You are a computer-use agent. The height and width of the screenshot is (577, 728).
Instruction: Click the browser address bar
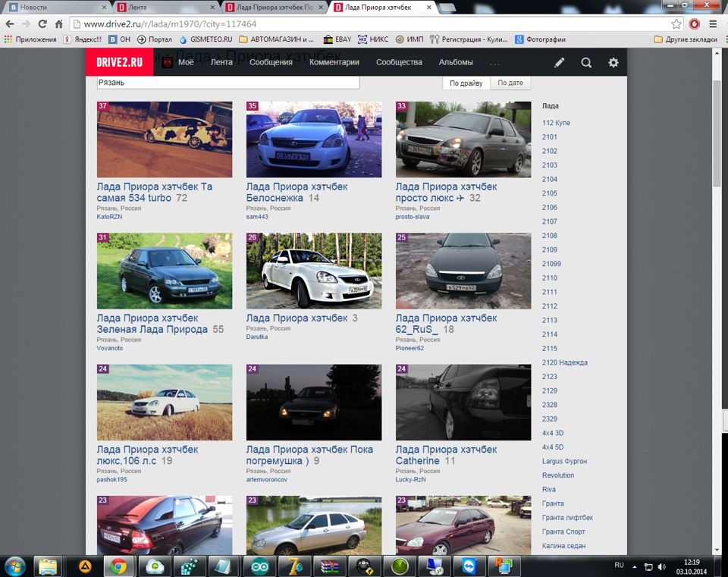pyautogui.click(x=372, y=24)
